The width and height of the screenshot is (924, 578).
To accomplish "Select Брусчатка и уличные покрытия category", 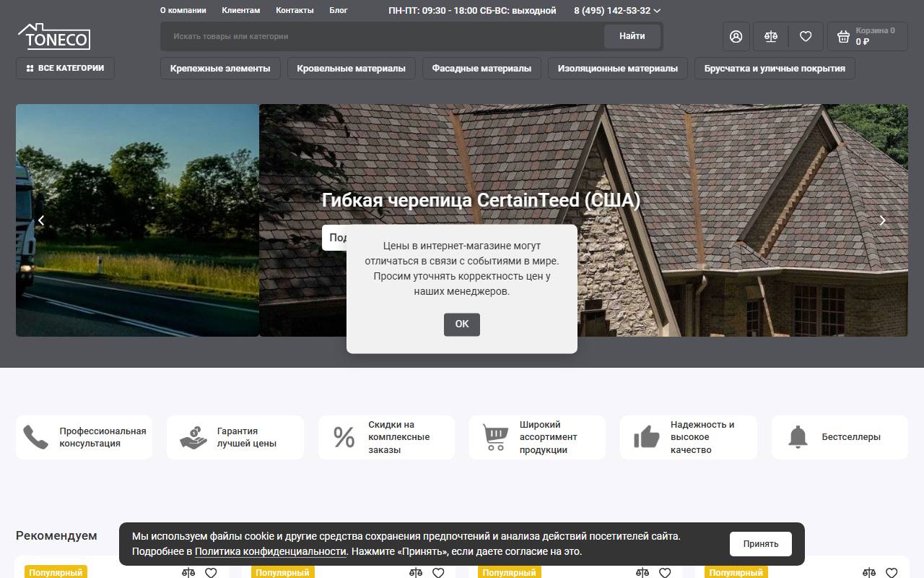I will [775, 69].
